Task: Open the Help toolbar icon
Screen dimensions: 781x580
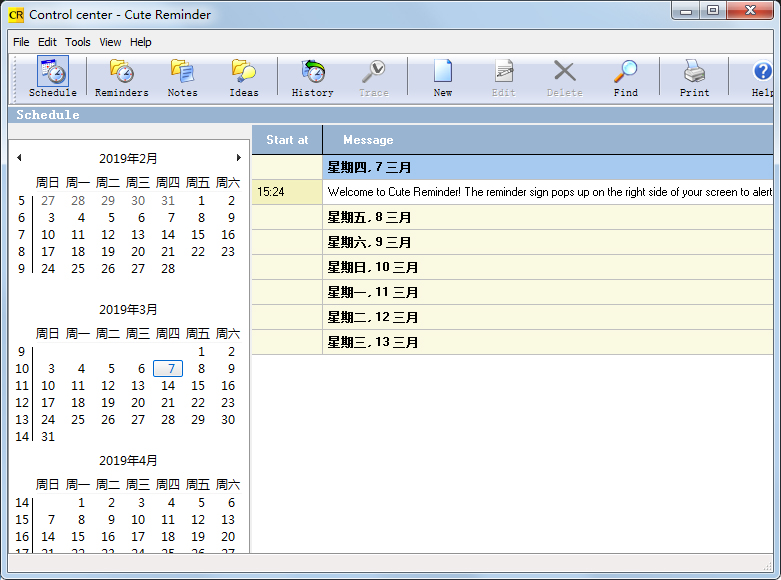Action: click(x=762, y=77)
